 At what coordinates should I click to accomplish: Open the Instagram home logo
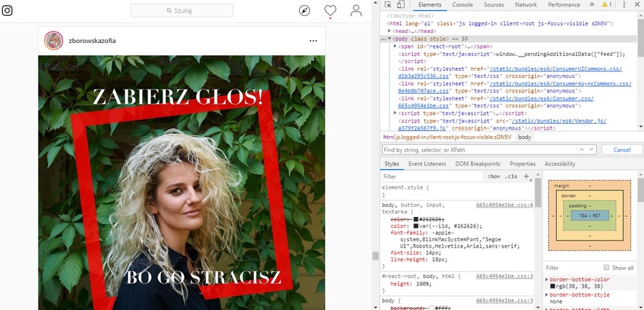tap(7, 10)
